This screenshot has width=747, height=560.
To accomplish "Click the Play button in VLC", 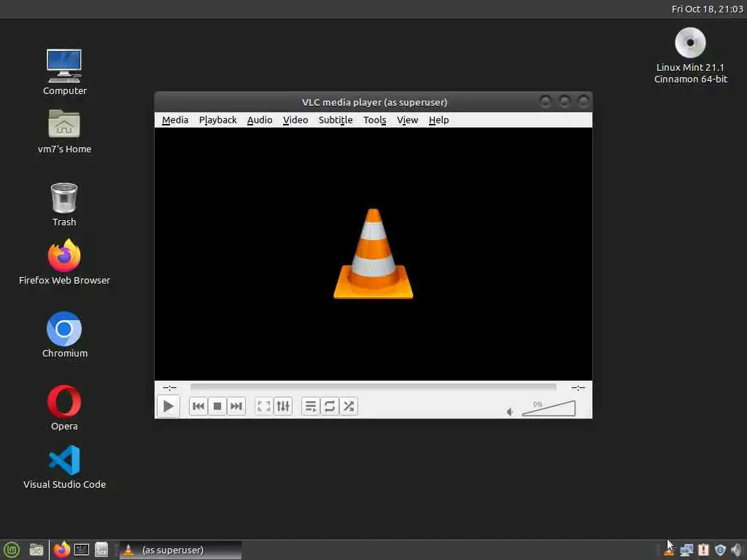I will click(169, 406).
